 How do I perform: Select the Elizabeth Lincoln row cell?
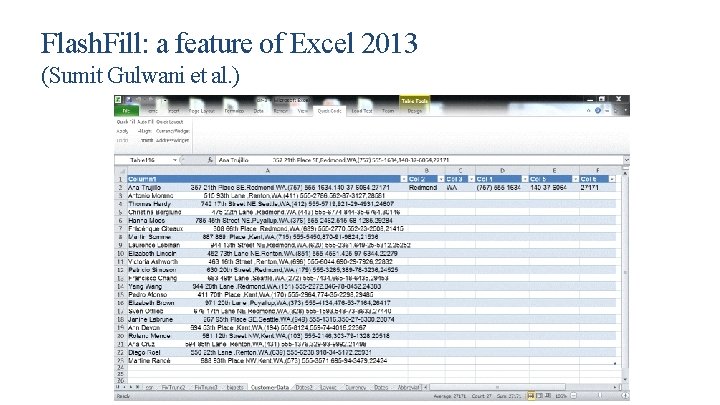(267, 253)
